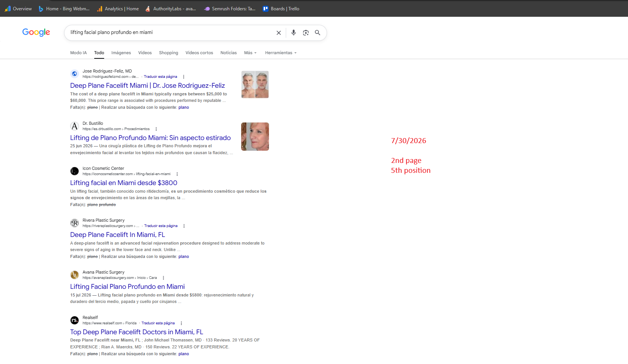Image resolution: width=628 pixels, height=364 pixels.
Task: Switch to Videos cortos tab
Action: click(199, 53)
